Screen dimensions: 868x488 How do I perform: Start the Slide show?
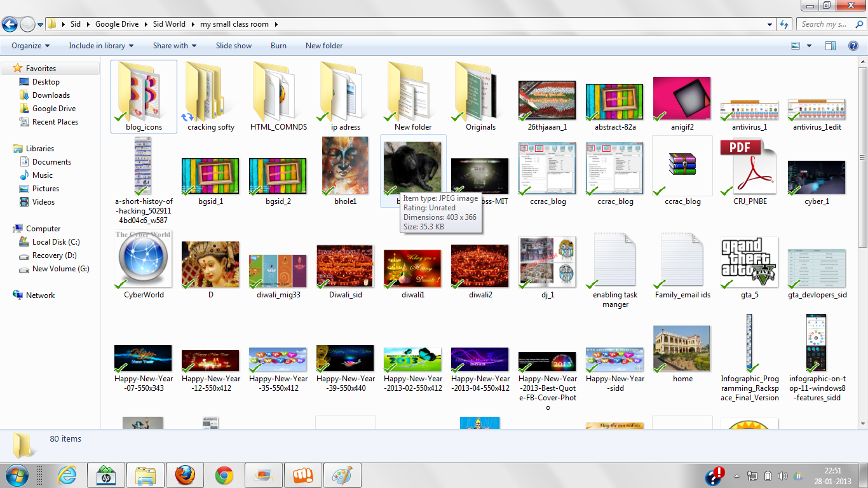click(x=234, y=45)
